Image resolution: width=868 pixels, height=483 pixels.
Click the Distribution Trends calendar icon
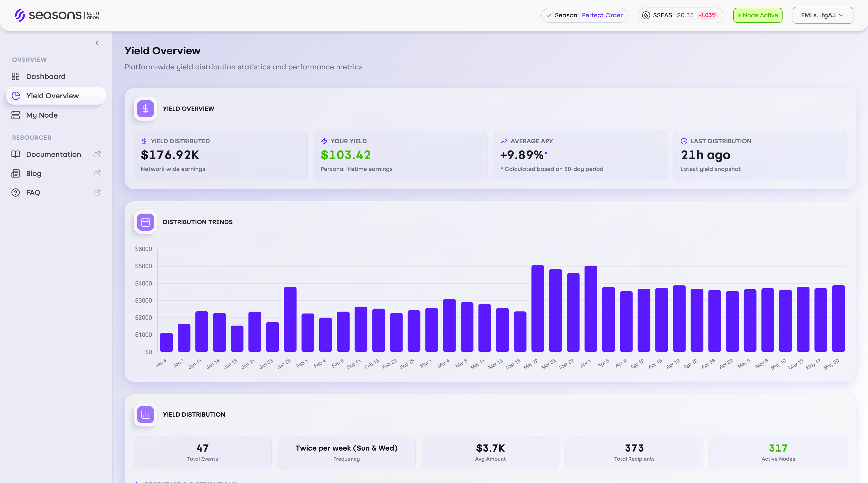146,222
